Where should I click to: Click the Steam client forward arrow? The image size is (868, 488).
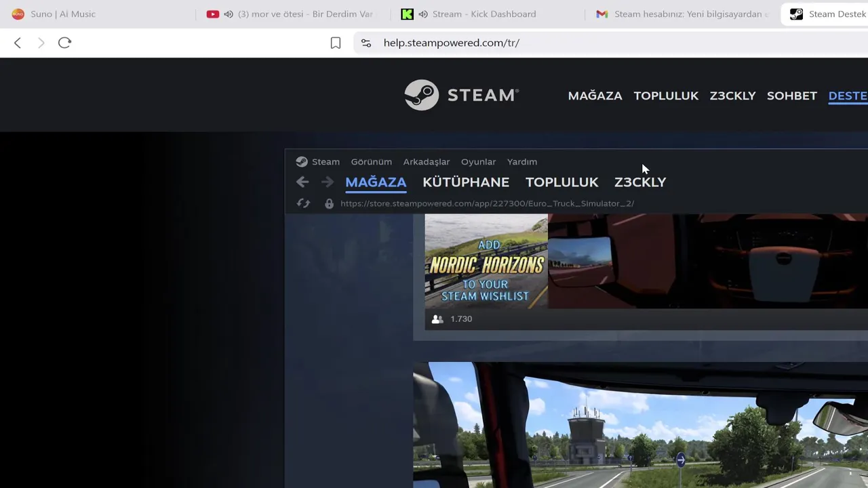[327, 182]
